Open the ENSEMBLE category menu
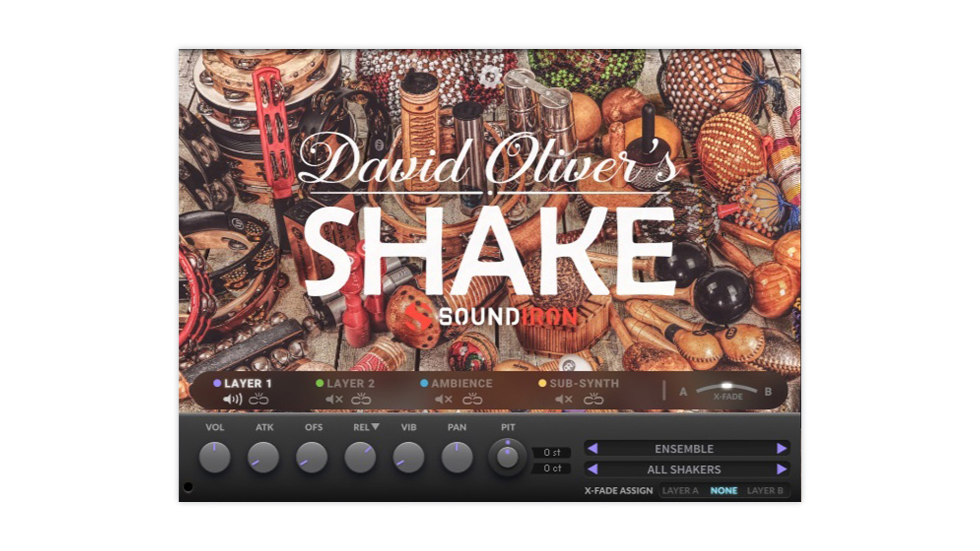This screenshot has width=980, height=551. coord(684,449)
